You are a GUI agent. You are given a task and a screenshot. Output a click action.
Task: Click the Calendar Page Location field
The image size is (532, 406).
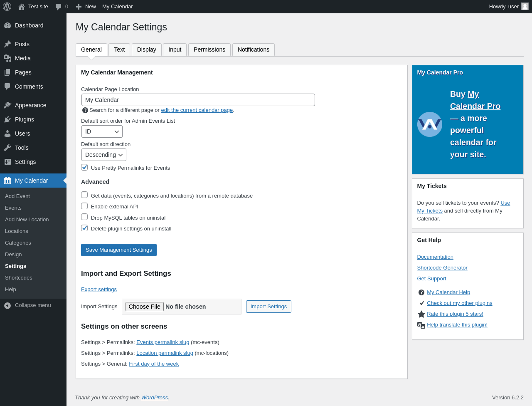click(198, 100)
